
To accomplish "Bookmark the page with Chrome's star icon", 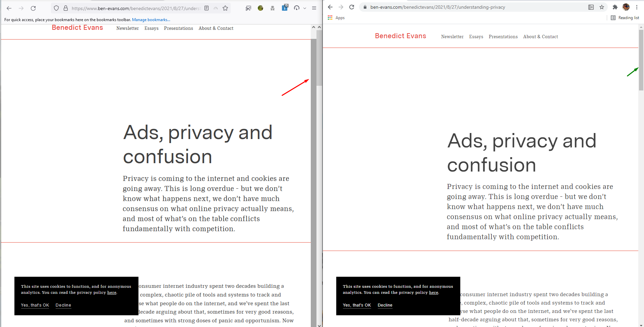I will (x=601, y=7).
